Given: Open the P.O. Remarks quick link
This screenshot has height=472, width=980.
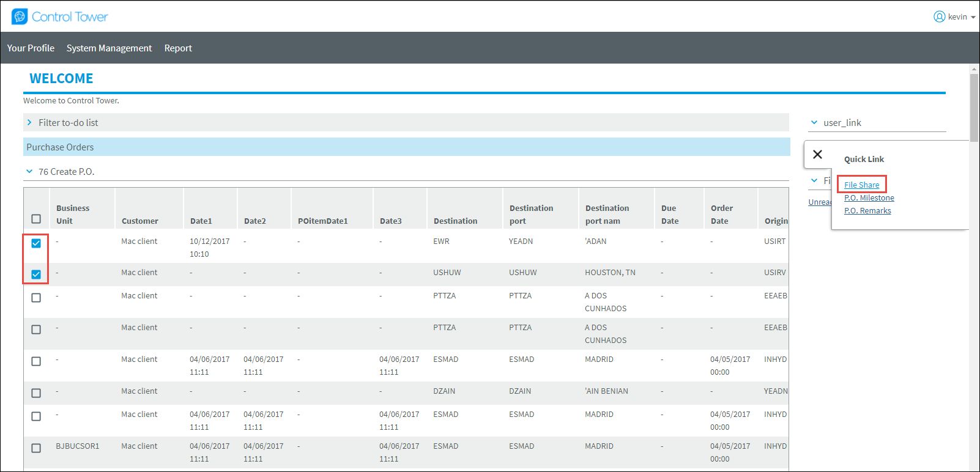Looking at the screenshot, I should coord(867,210).
